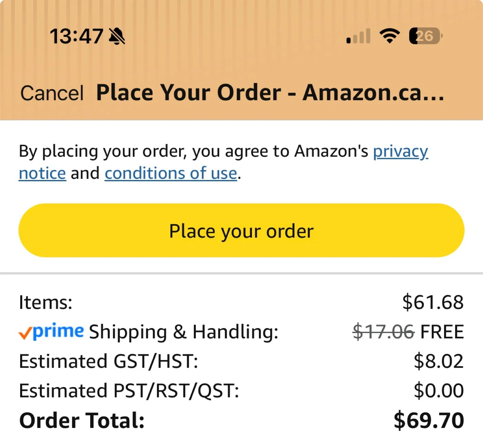Tap the $0.00 PST/RST/QST amount
The width and height of the screenshot is (483, 448).
[439, 390]
